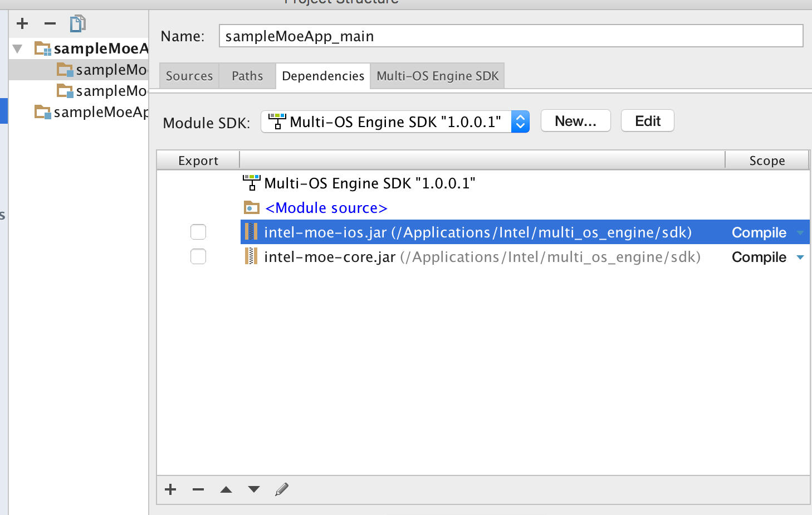Click the SDK icon in dependency list
Image resolution: width=812 pixels, height=515 pixels.
point(251,183)
